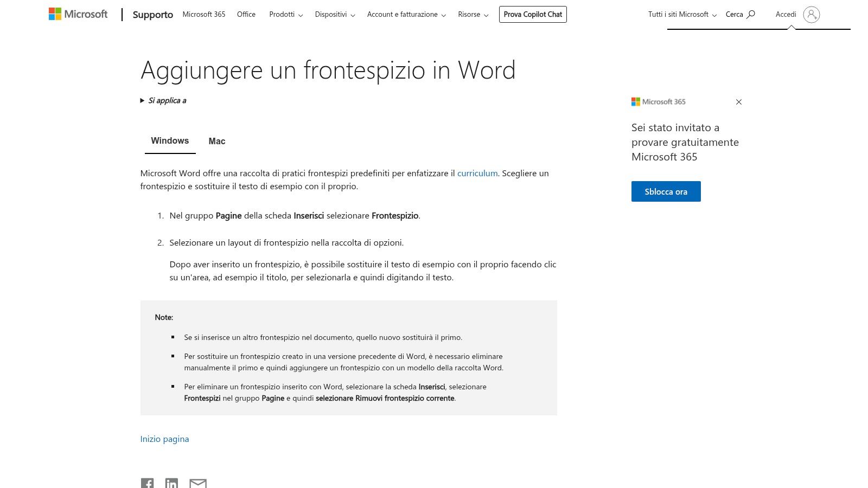Expand the Account e fatturazione menu
The width and height of the screenshot is (868, 488).
click(406, 15)
